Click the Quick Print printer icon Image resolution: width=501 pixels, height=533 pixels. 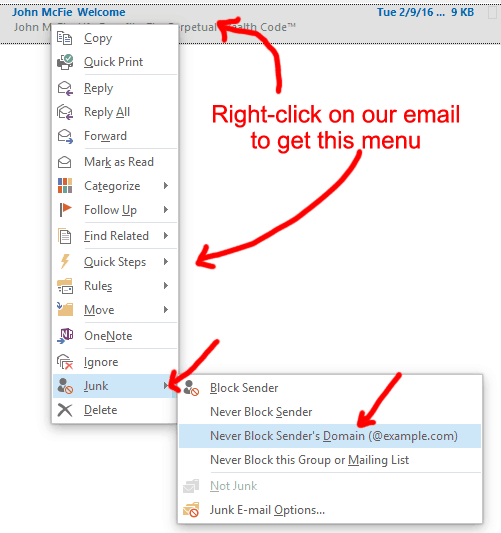click(x=65, y=62)
